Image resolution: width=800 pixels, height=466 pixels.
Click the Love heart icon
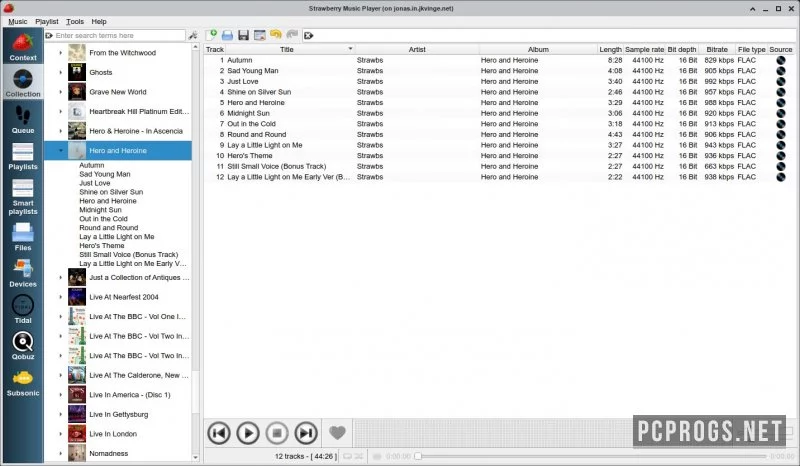click(x=337, y=433)
